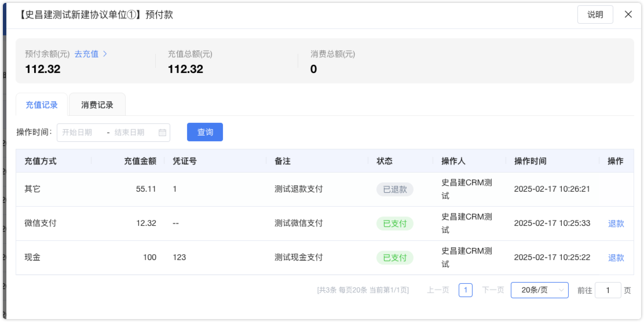Click the calendar icon in date range

point(162,132)
